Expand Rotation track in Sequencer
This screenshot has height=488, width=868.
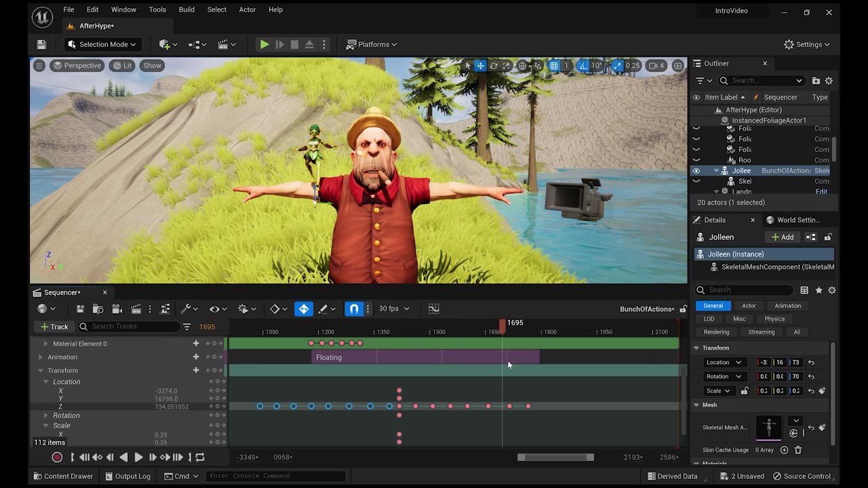click(45, 415)
